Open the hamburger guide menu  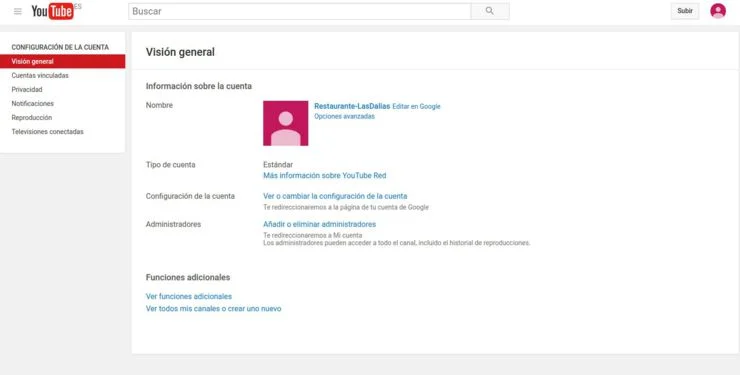click(x=18, y=11)
